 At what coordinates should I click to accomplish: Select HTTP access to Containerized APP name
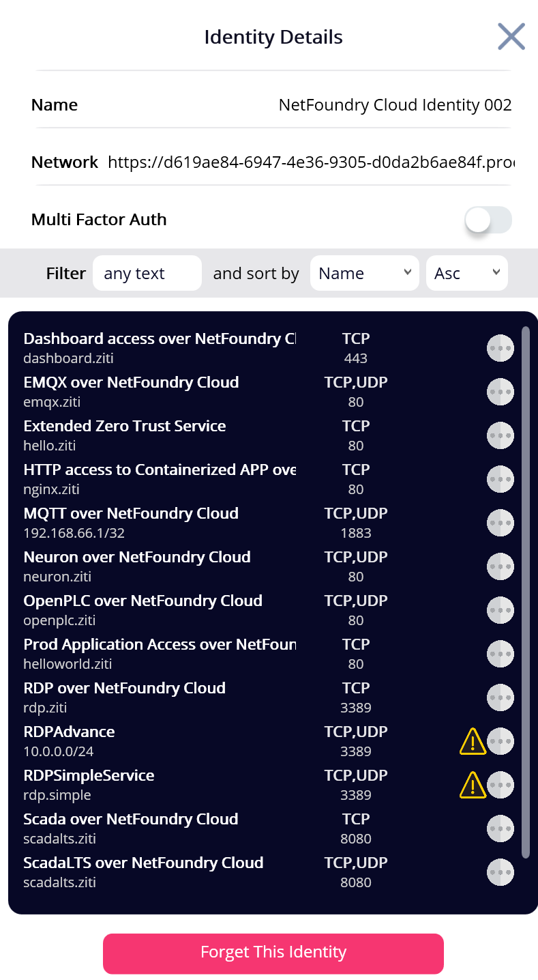click(x=160, y=470)
